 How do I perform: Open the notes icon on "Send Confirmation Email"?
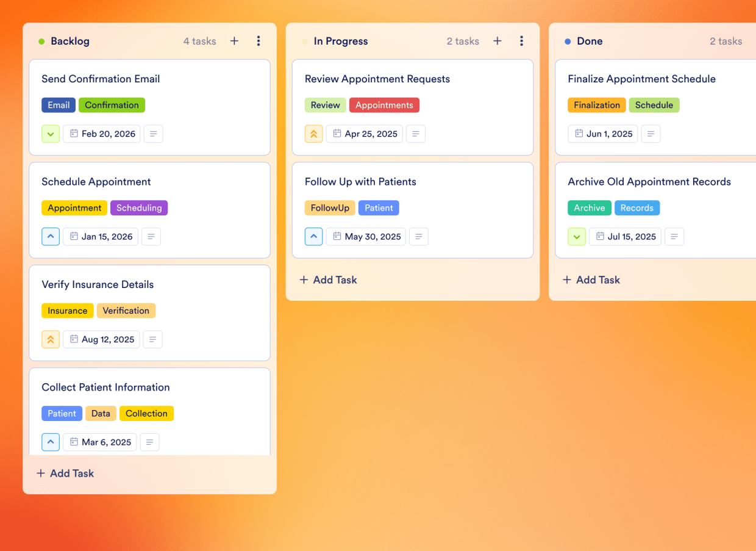point(153,134)
